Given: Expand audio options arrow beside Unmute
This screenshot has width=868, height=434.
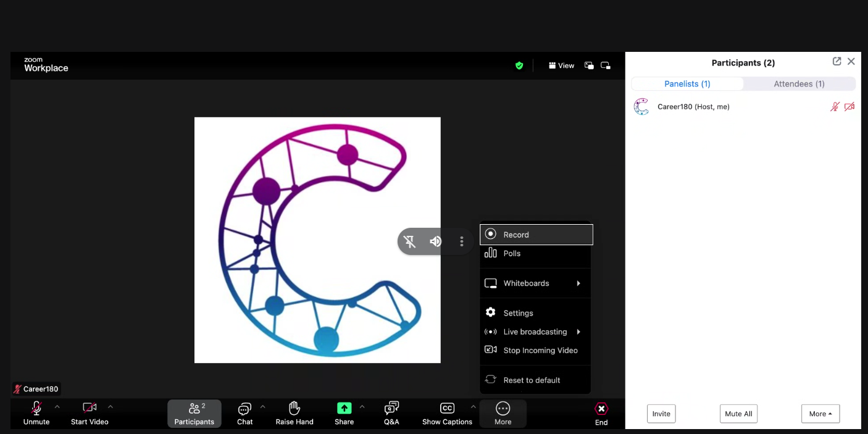Looking at the screenshot, I should tap(57, 407).
